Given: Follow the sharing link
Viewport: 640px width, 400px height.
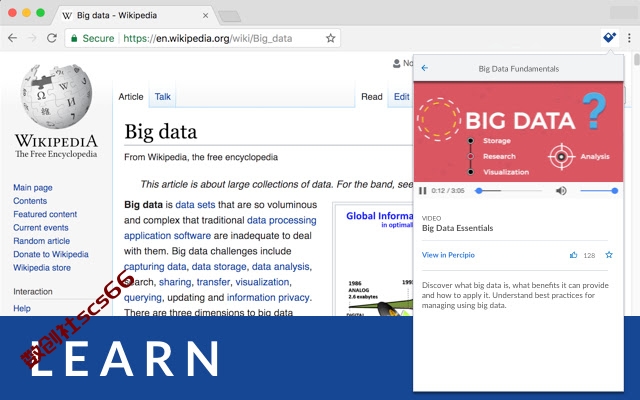Looking at the screenshot, I should 175,282.
